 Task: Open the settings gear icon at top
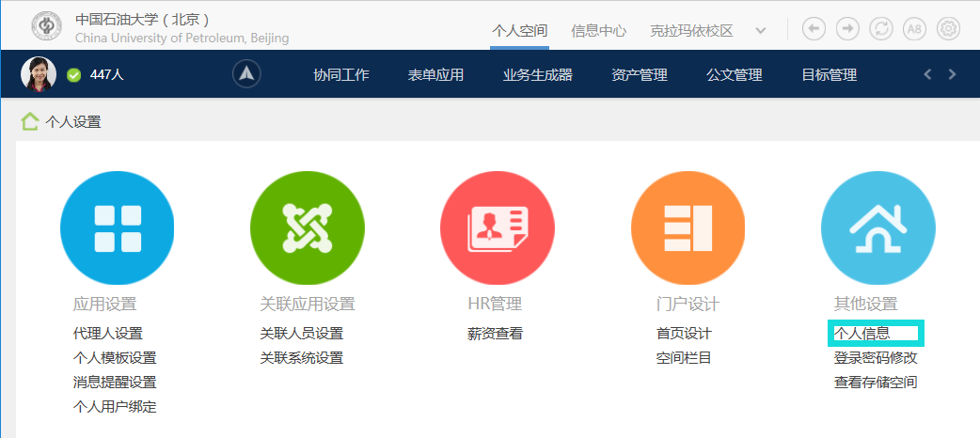(948, 29)
